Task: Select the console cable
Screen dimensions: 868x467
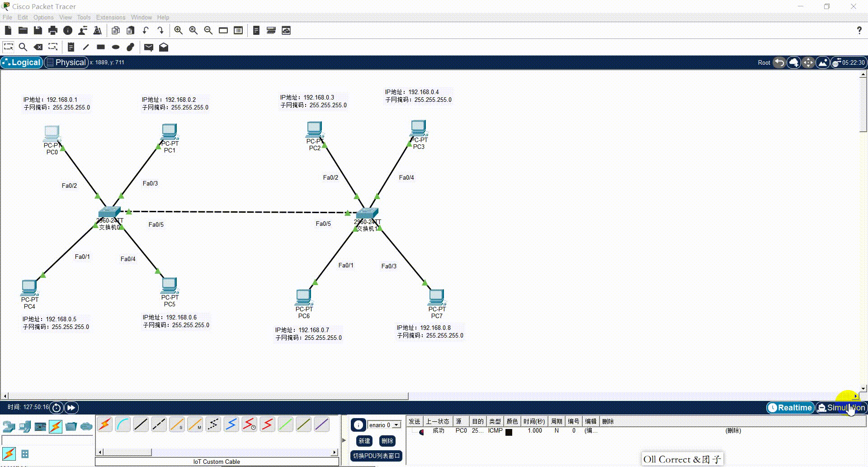Action: (x=123, y=424)
